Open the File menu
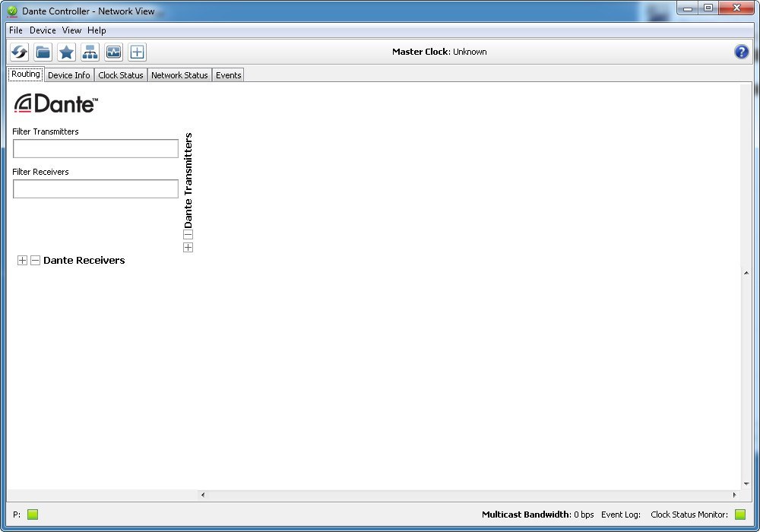 [16, 30]
